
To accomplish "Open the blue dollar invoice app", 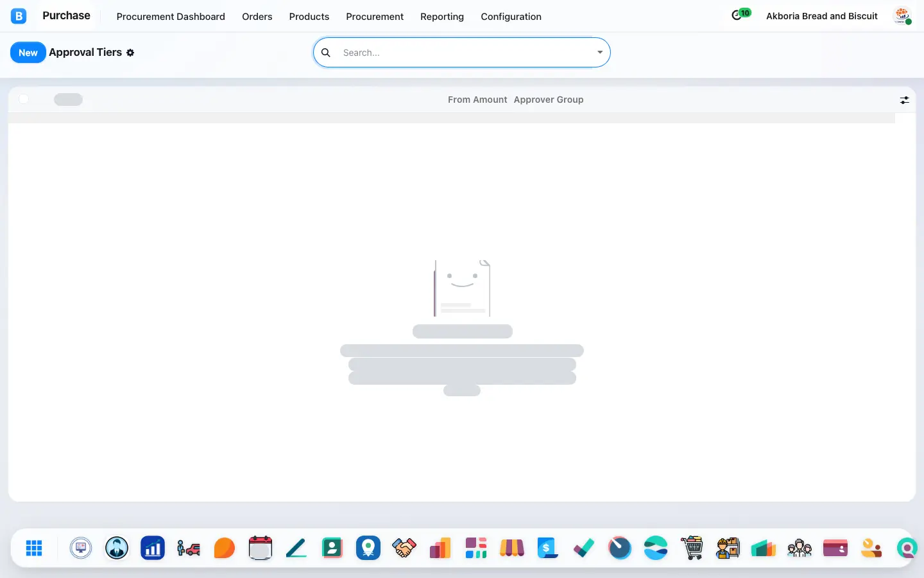I will tap(548, 548).
